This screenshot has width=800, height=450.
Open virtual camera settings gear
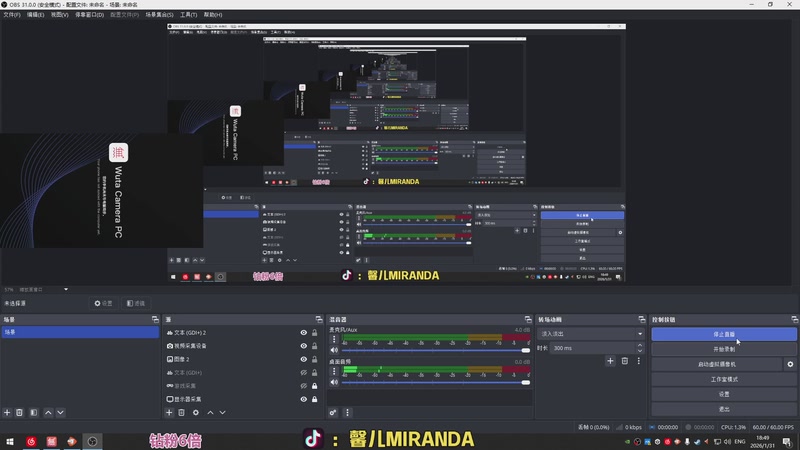point(790,364)
